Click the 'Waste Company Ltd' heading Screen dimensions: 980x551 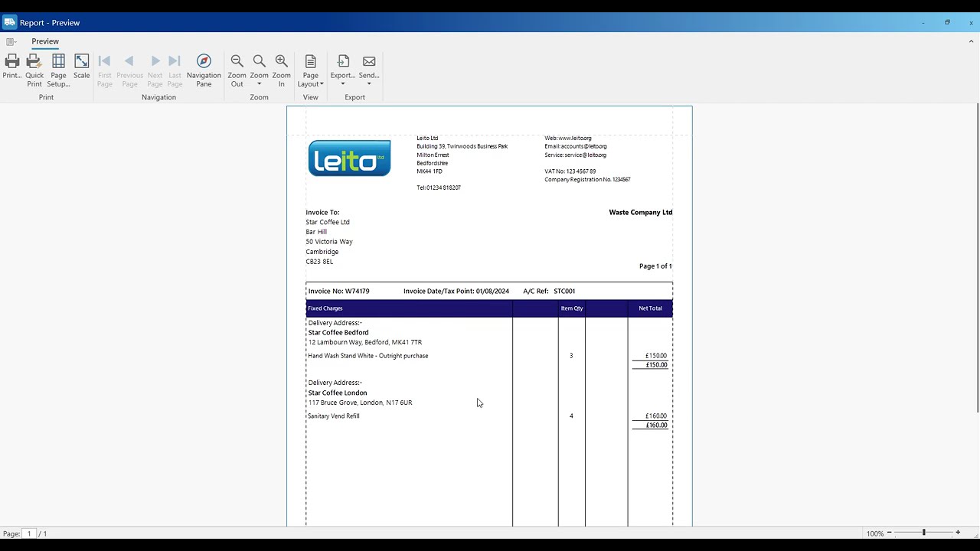click(x=641, y=212)
